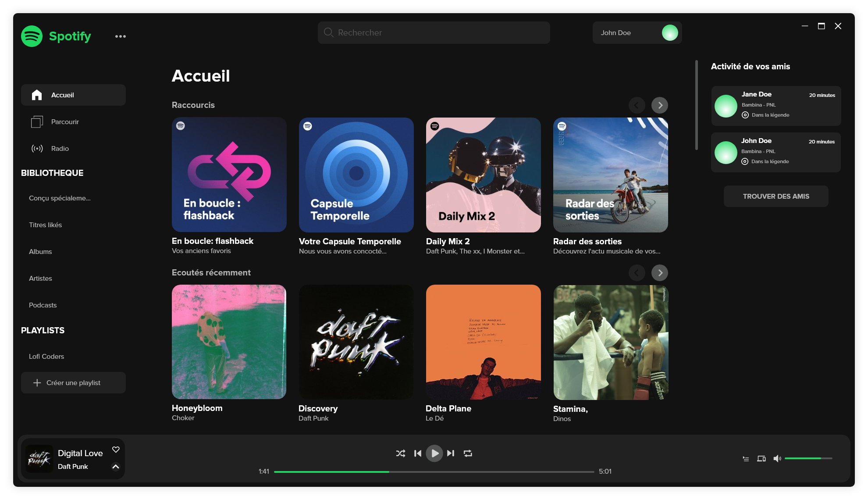Click Digital Love song title in player

[80, 454]
